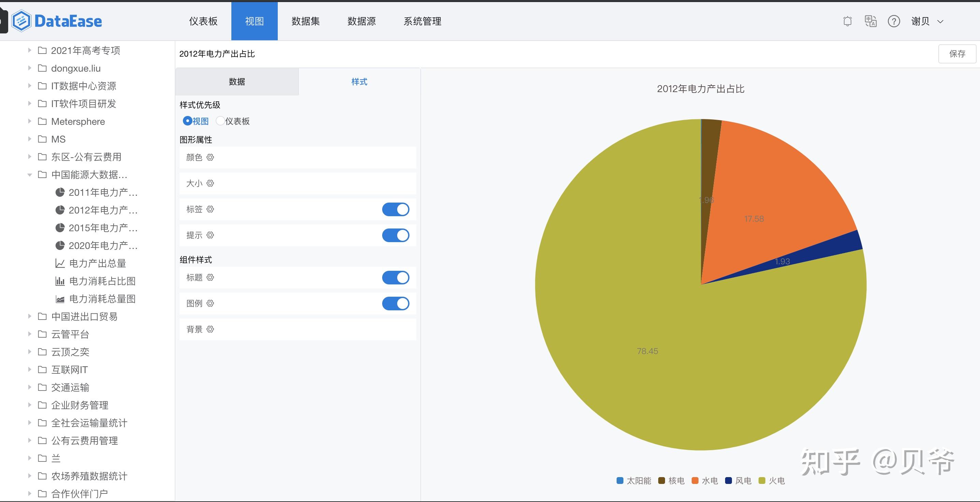Click the notification bell icon
This screenshot has width=980, height=502.
pyautogui.click(x=847, y=21)
